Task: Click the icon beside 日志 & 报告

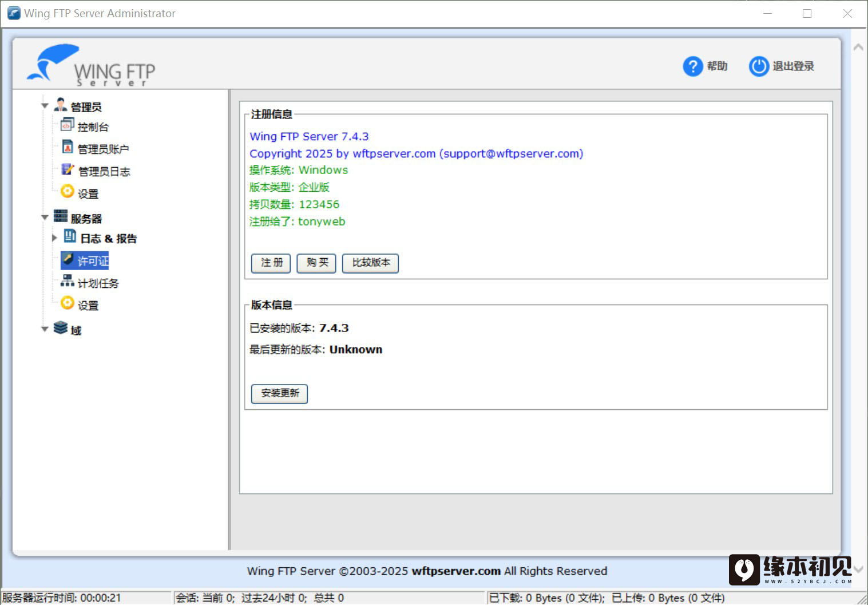Action: pos(70,236)
